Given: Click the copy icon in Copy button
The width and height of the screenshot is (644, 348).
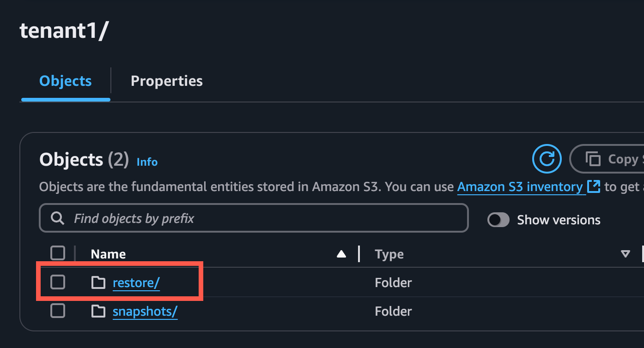Looking at the screenshot, I should click(593, 159).
